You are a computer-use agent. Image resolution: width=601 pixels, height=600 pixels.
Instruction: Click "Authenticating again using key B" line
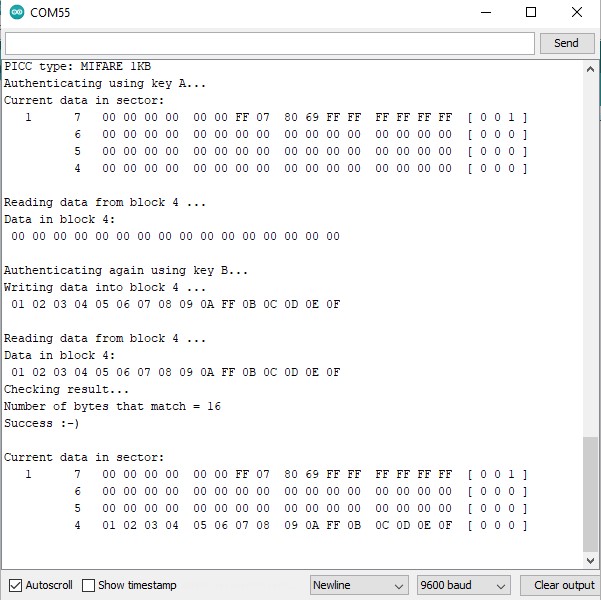[x=125, y=270]
